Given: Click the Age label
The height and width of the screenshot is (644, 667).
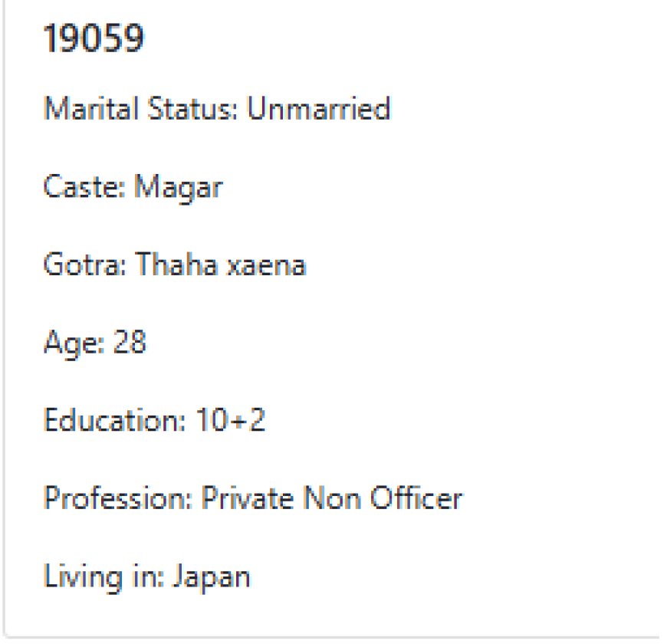Looking at the screenshot, I should (x=74, y=344).
